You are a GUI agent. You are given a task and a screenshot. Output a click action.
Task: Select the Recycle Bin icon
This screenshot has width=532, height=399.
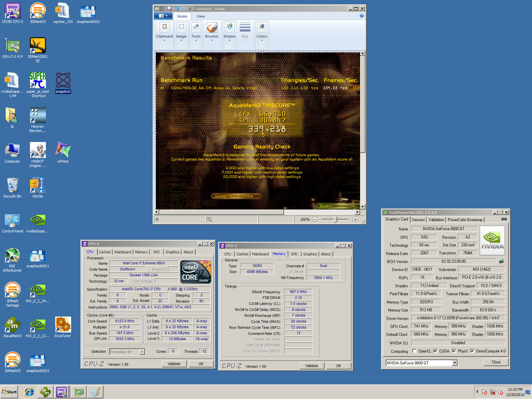[x=12, y=187]
